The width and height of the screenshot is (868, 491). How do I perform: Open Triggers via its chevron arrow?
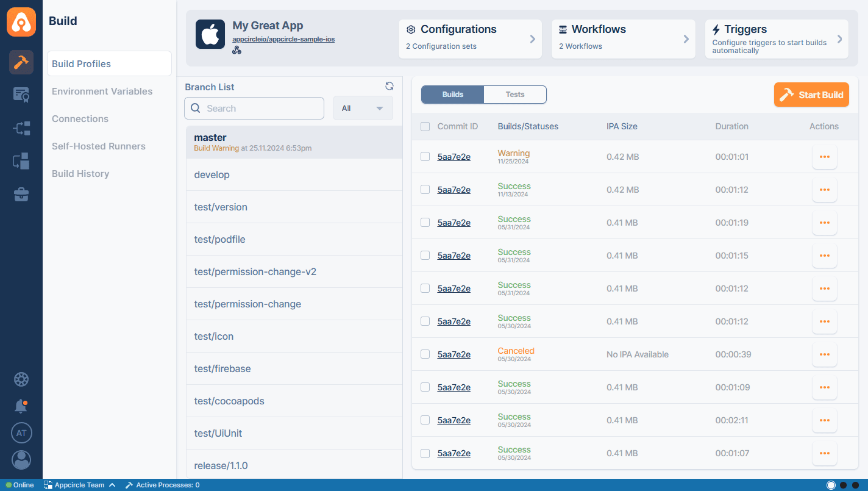[x=839, y=39]
